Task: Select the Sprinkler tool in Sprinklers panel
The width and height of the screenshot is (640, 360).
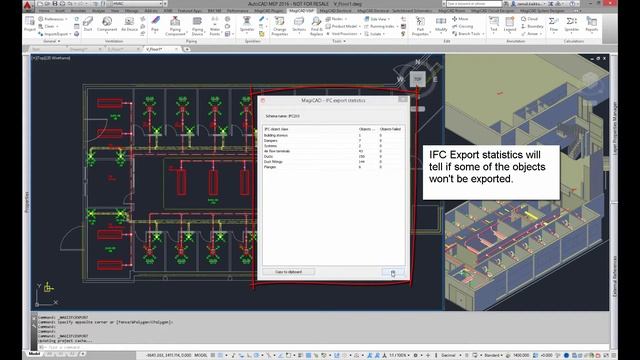Action: point(247,24)
